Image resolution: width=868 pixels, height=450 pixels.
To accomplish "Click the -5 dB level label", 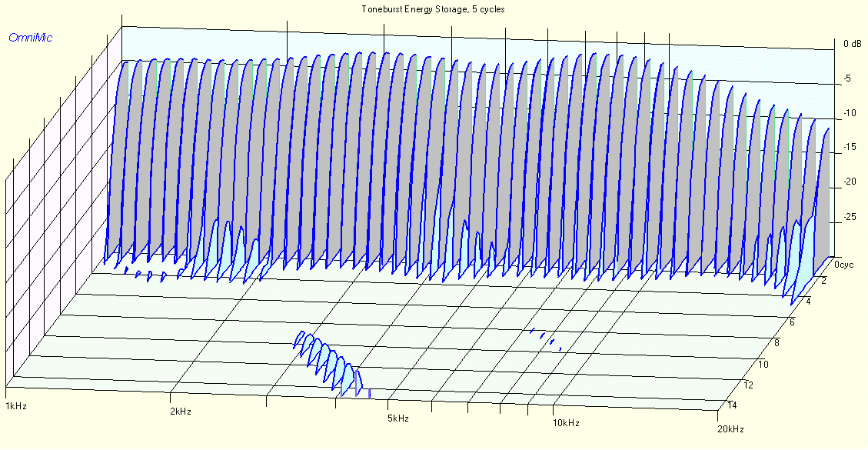I will click(x=847, y=78).
